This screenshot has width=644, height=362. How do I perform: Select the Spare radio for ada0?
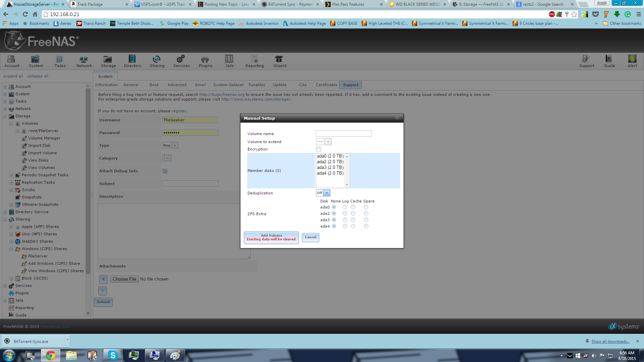[x=366, y=207]
